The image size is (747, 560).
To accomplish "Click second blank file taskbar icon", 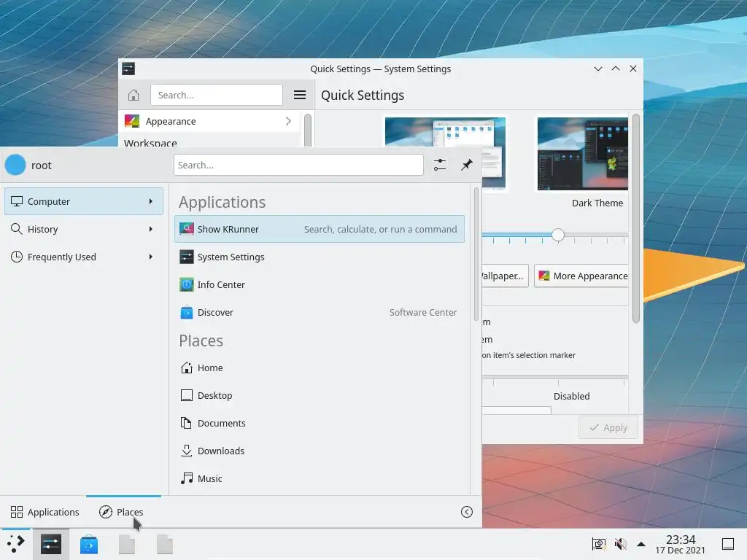I will click(x=165, y=544).
